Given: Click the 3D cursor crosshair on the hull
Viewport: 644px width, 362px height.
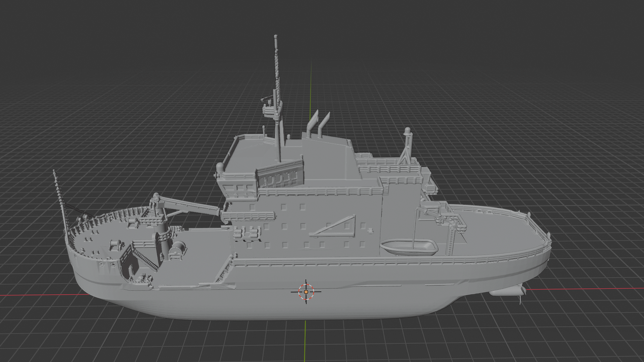Looking at the screenshot, I should pos(306,292).
